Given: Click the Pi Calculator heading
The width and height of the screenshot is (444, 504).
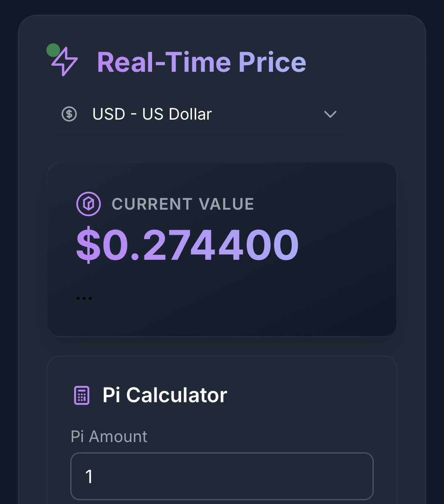Looking at the screenshot, I should pos(165,395).
